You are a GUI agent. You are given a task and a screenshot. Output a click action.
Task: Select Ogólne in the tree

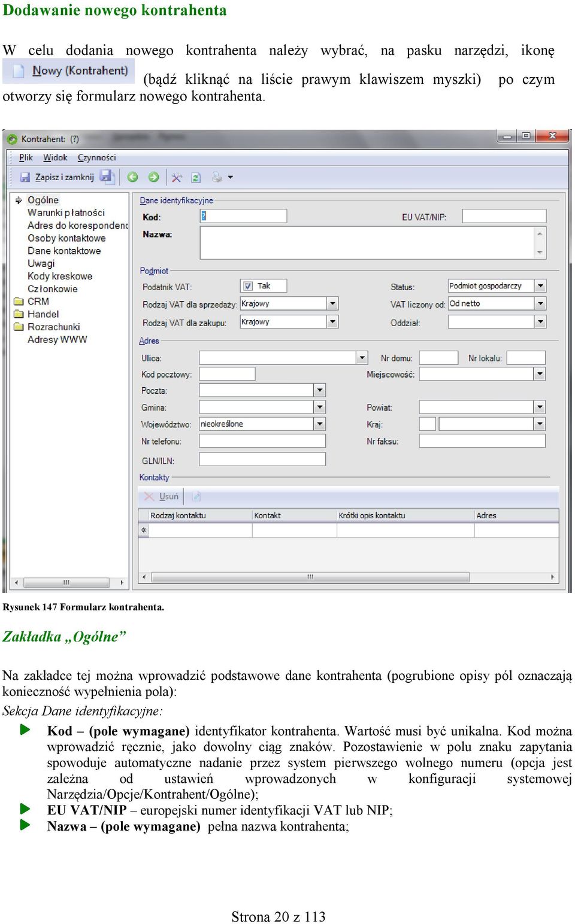tap(43, 200)
